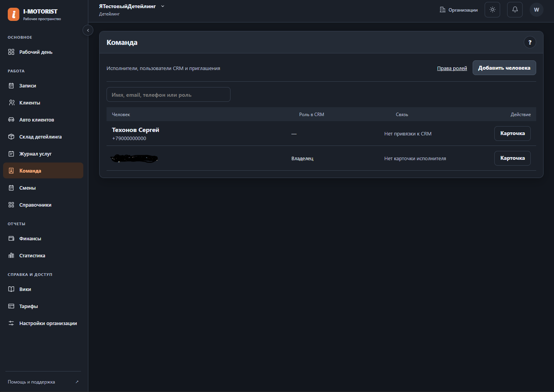Screen dimensions: 554x392
Task: Open Карточка for the Владелец row
Action: click(x=513, y=158)
